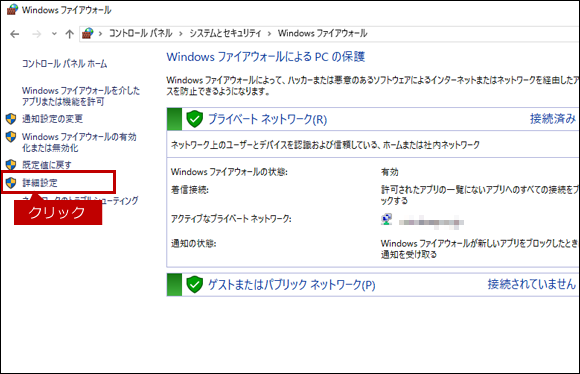Click Windows ファイアウォールの状態 label

coord(229,172)
